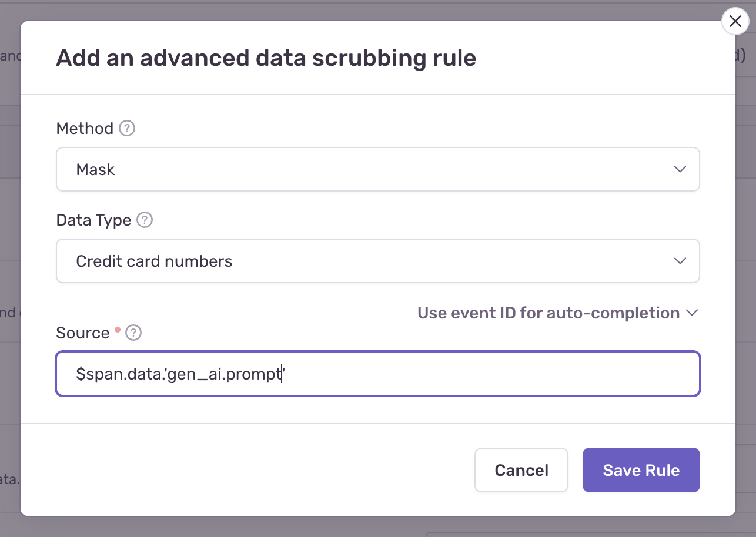
Task: View help icon next to the Source label
Action: [x=133, y=333]
